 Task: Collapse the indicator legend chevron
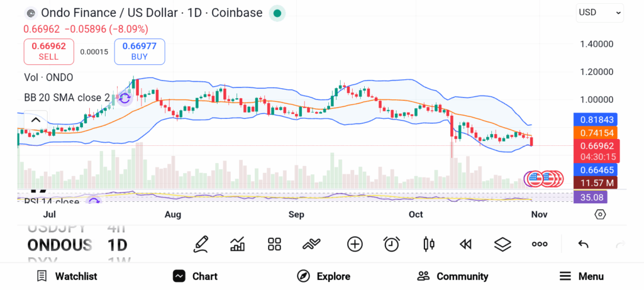[35, 120]
